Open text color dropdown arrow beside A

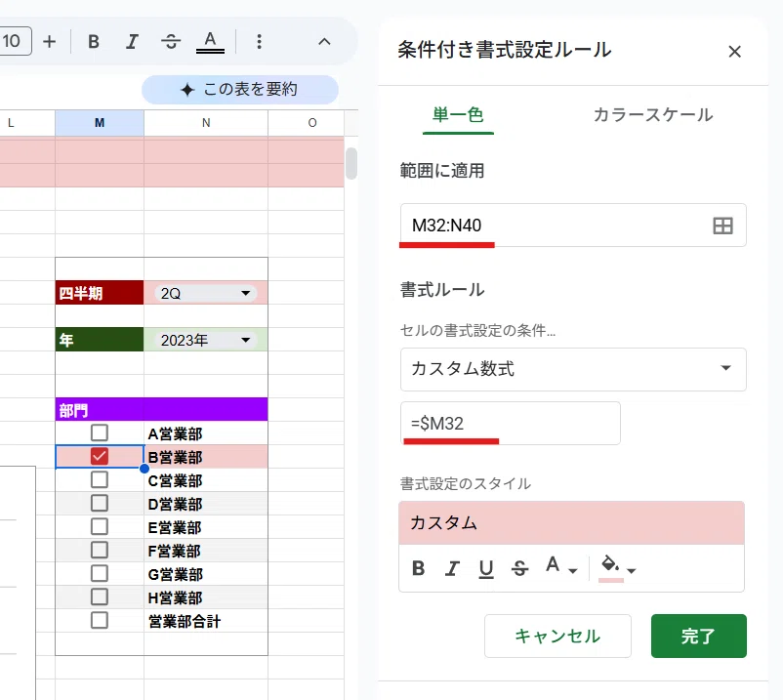point(573,570)
